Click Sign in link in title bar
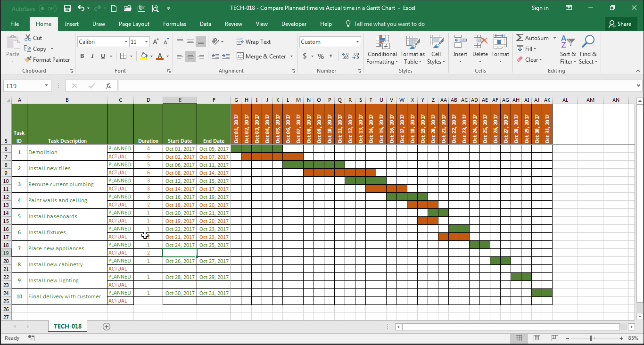The height and width of the screenshot is (345, 644). coord(540,8)
